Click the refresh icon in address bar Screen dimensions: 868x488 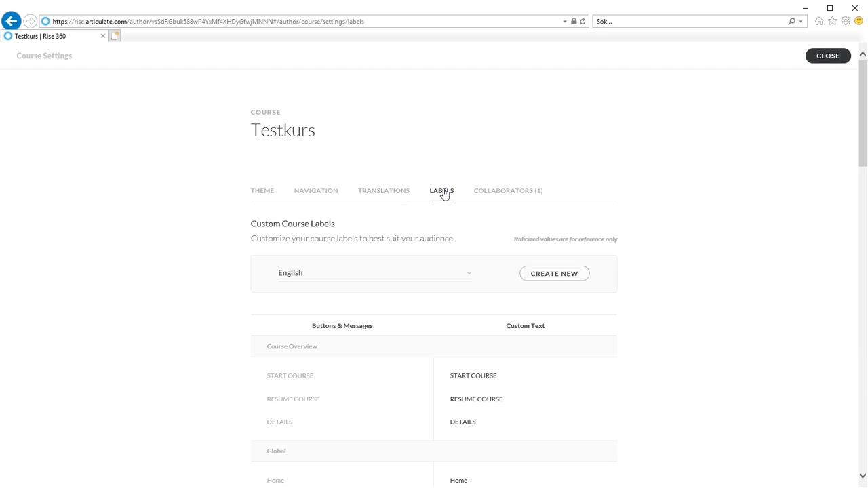point(583,21)
